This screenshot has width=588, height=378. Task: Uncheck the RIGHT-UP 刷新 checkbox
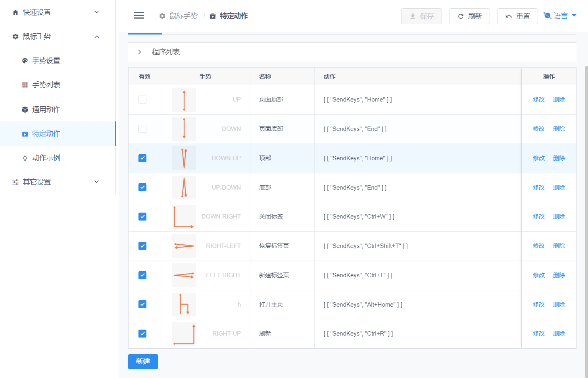coord(142,334)
